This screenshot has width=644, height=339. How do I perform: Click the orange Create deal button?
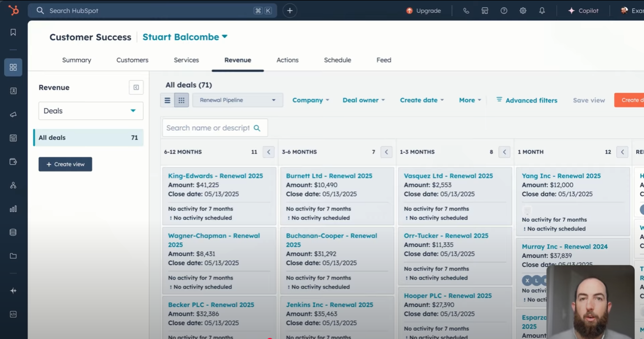click(629, 100)
